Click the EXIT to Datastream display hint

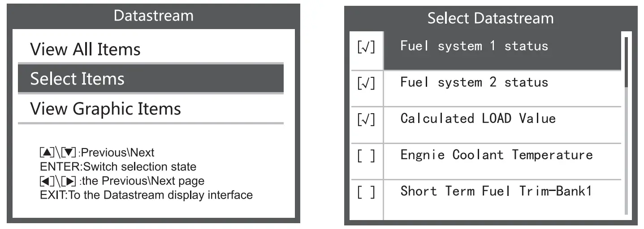[x=146, y=195]
